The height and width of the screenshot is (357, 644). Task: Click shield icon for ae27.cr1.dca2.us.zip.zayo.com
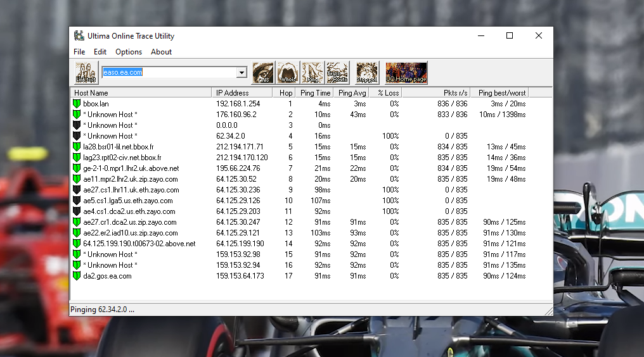pos(77,222)
